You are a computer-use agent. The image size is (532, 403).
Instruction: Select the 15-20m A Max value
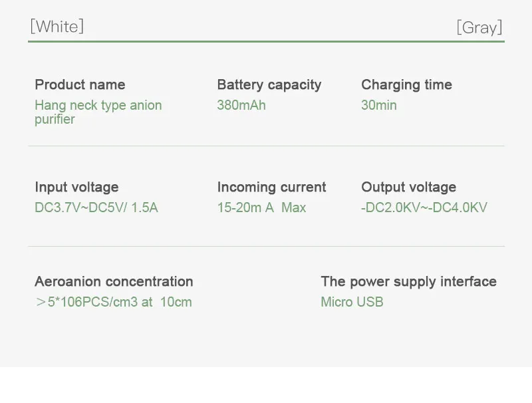pyautogui.click(x=261, y=207)
